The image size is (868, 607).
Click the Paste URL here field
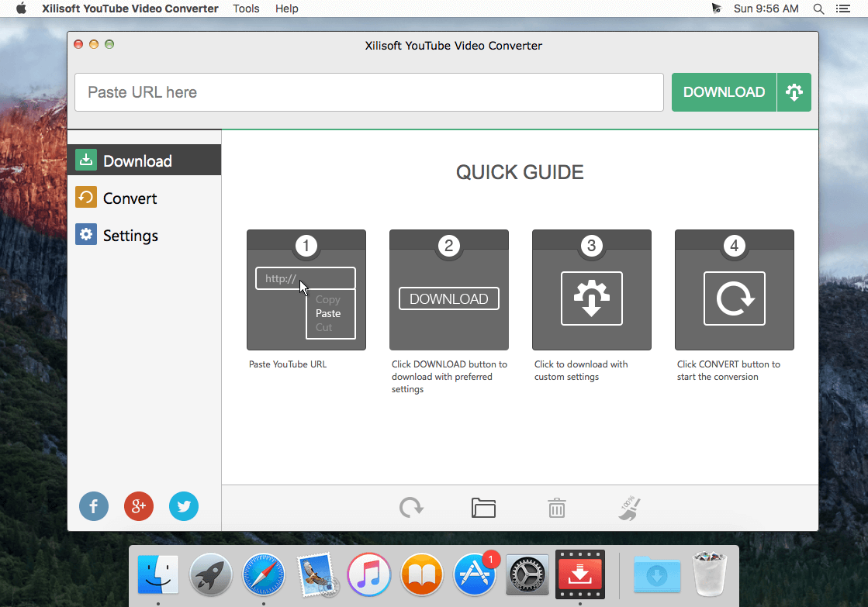(369, 92)
